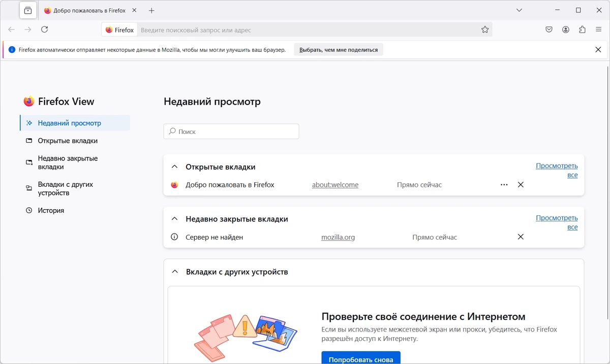This screenshot has width=610, height=364.
Task: Select Открытые вкладки in sidebar
Action: tap(75, 141)
